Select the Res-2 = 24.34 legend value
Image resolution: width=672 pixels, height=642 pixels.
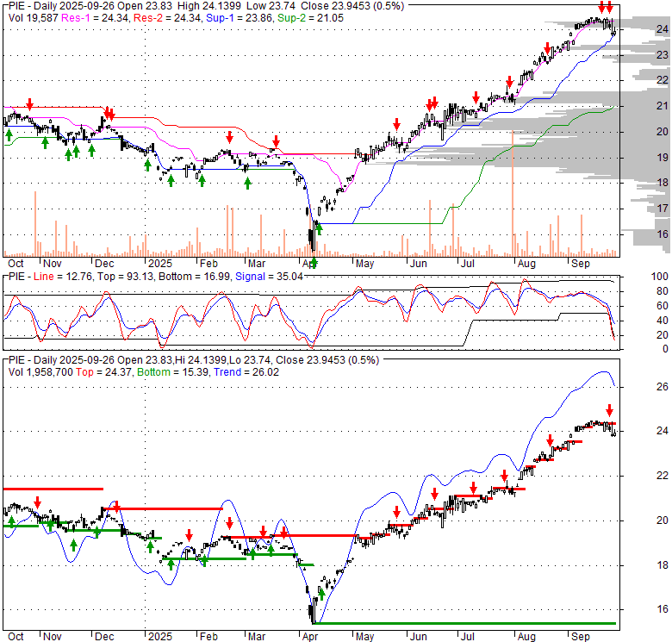(167, 18)
